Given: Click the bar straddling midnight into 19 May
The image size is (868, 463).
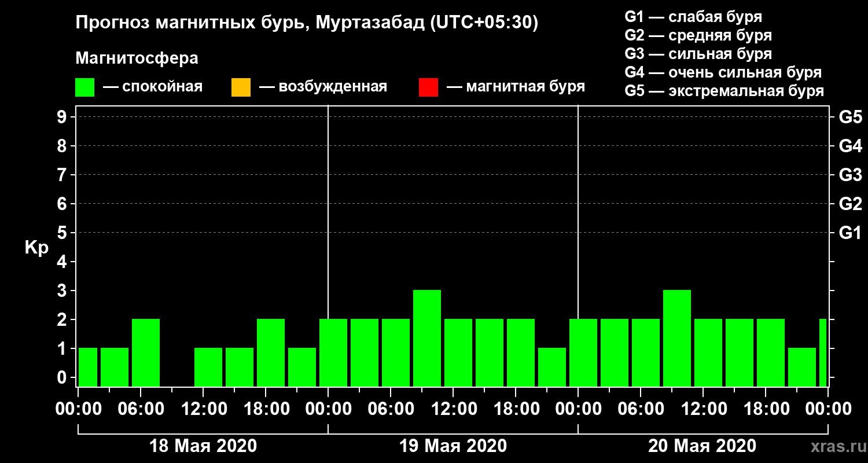Looking at the screenshot, I should click(x=333, y=352).
